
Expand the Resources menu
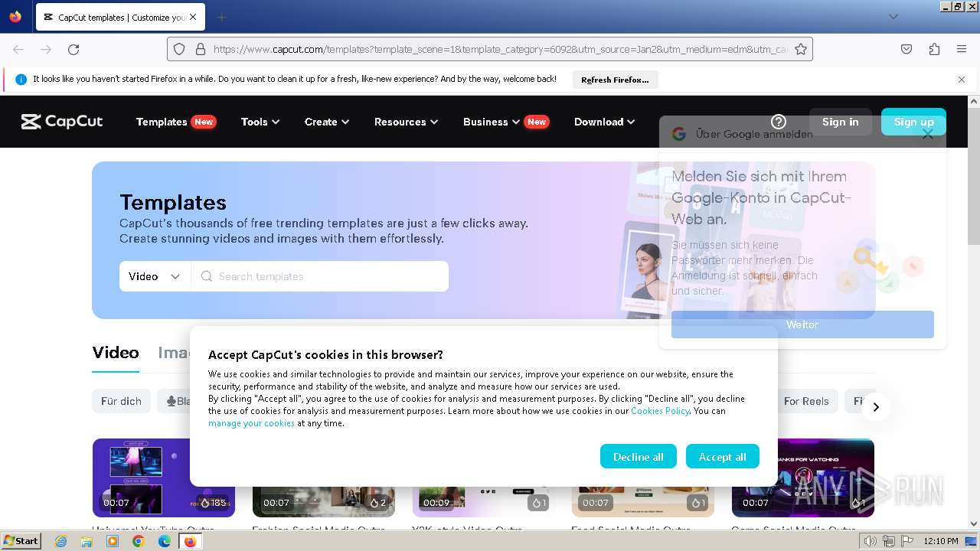[406, 122]
